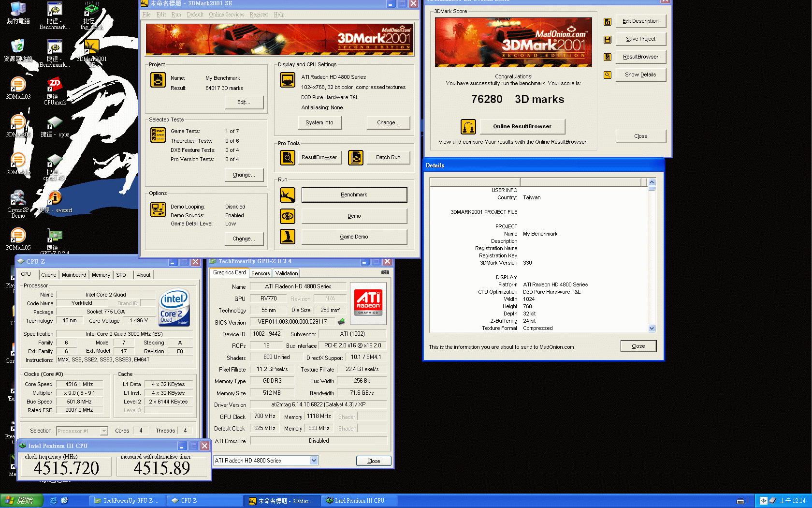The image size is (812, 508).
Task: Click the clock in system tray
Action: (792, 501)
